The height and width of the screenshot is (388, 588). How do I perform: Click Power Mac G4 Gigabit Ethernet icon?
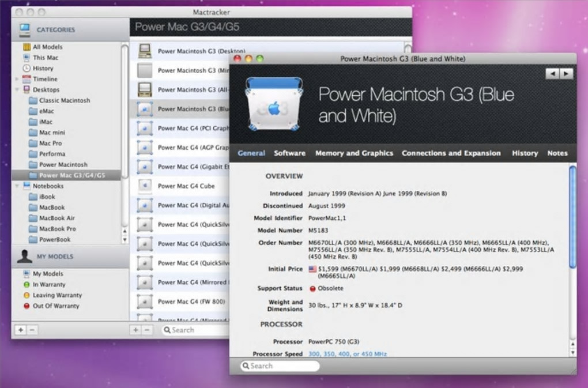(x=145, y=167)
